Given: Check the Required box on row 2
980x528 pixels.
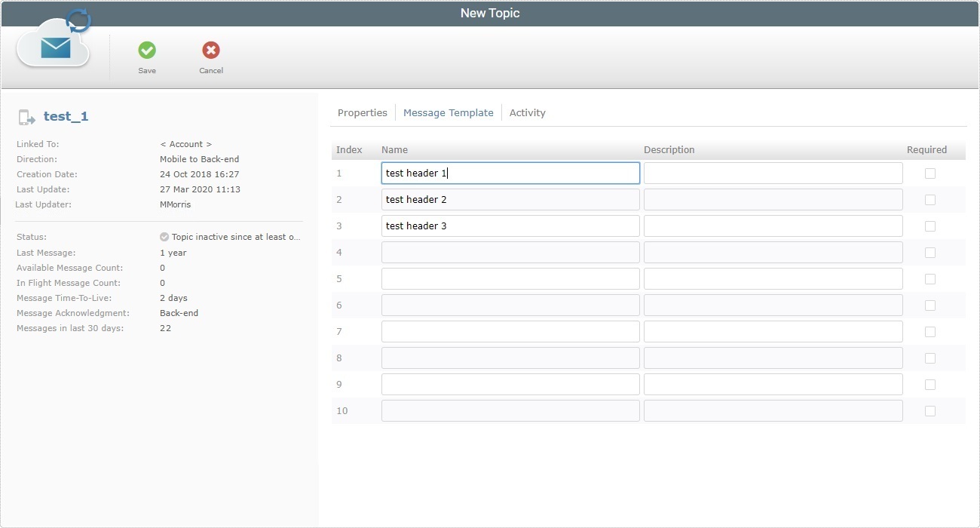Looking at the screenshot, I should (929, 199).
